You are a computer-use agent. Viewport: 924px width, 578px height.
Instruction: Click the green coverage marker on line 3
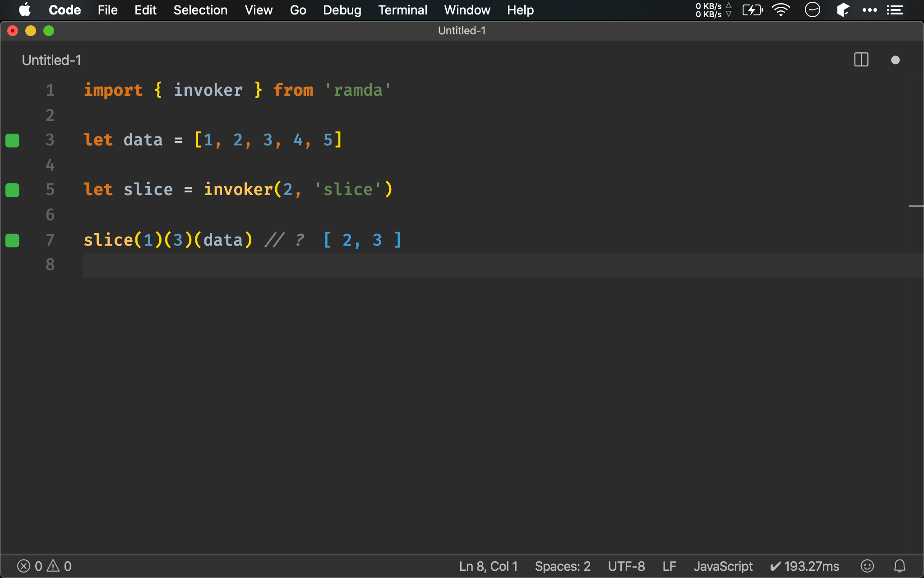[12, 140]
